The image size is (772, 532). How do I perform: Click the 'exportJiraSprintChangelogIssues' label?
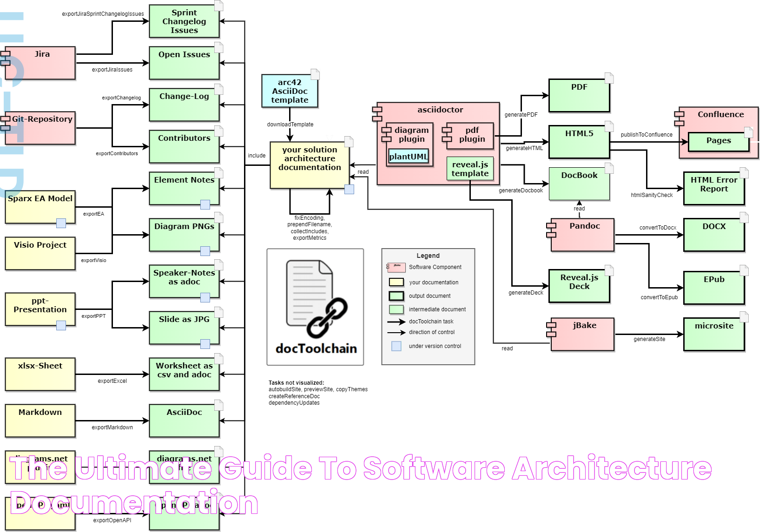(103, 14)
